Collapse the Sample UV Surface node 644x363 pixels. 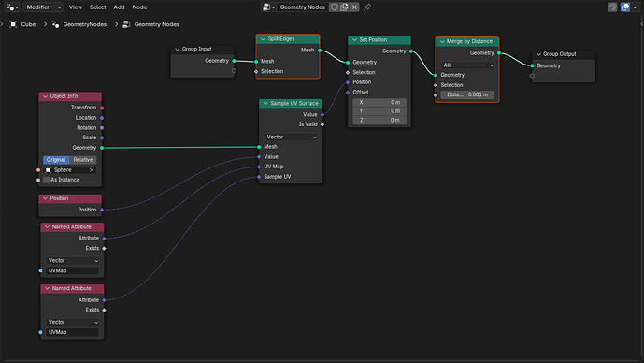tap(265, 104)
